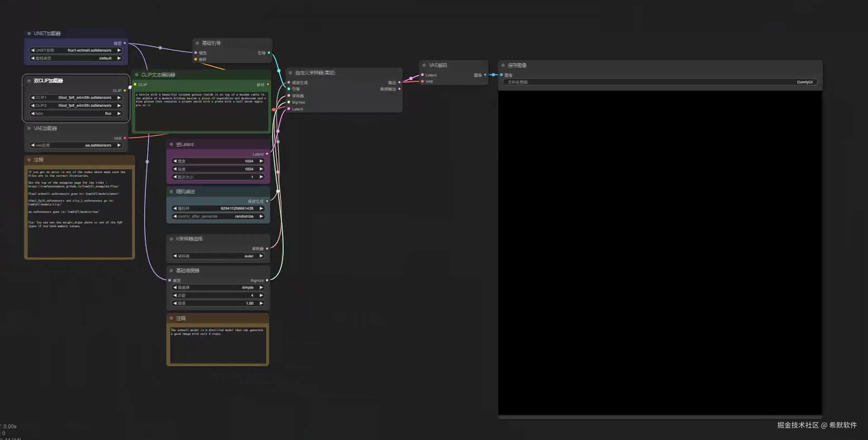This screenshot has width=868, height=440.
Task: Decrease 步数 value with the left arrow
Action: pyautogui.click(x=175, y=295)
